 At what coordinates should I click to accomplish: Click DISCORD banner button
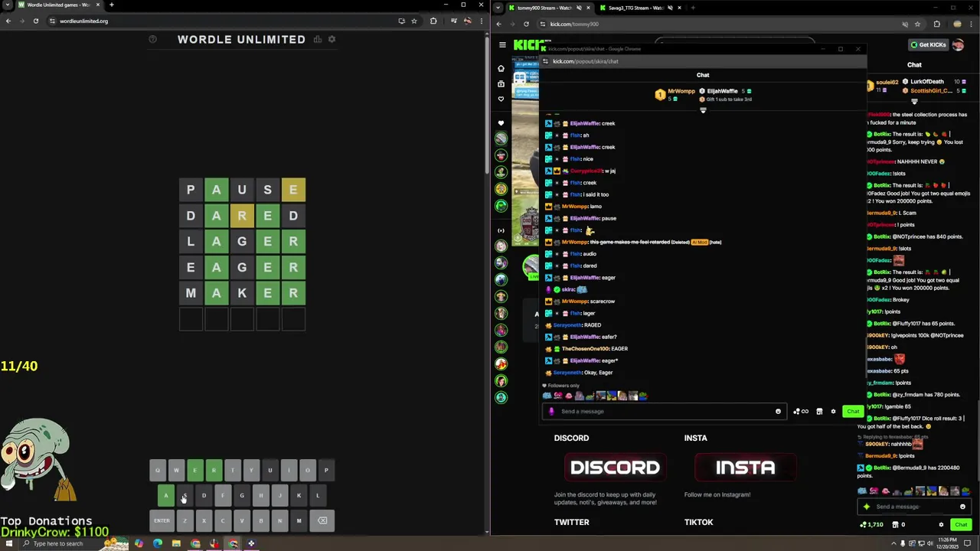pos(615,468)
